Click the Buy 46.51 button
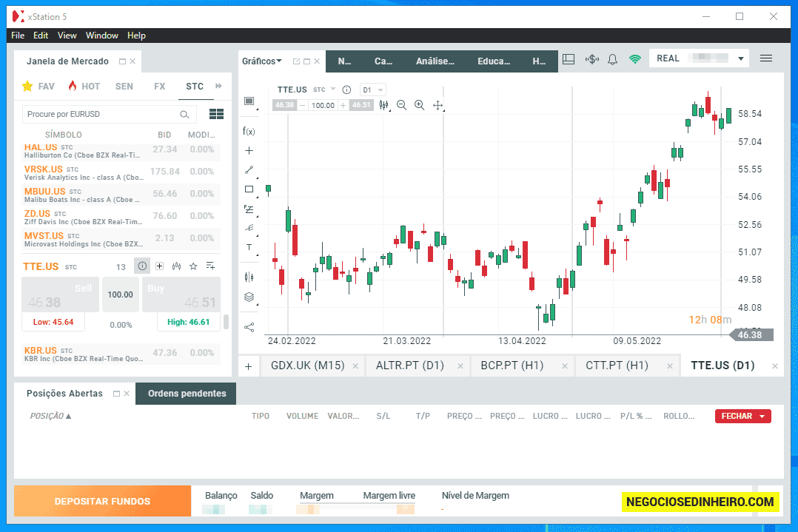Viewport: 798px width, 532px height. tap(181, 294)
